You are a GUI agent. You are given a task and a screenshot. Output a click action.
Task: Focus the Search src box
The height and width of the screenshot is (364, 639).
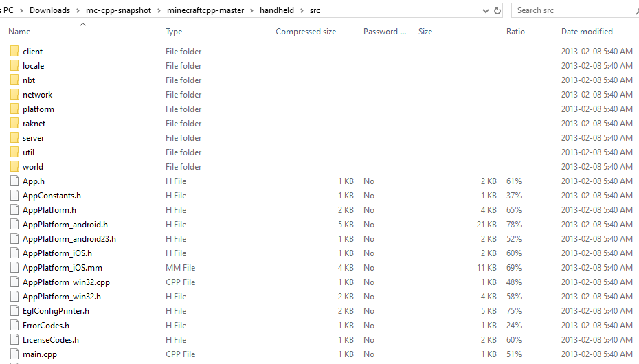point(574,10)
